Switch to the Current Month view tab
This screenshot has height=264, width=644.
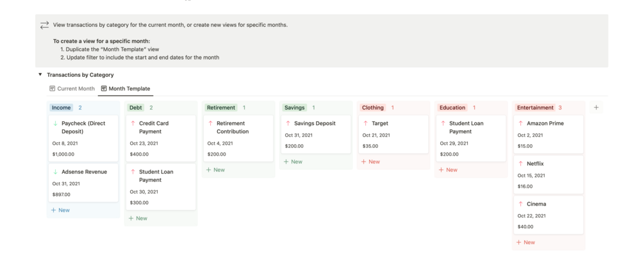coord(72,88)
